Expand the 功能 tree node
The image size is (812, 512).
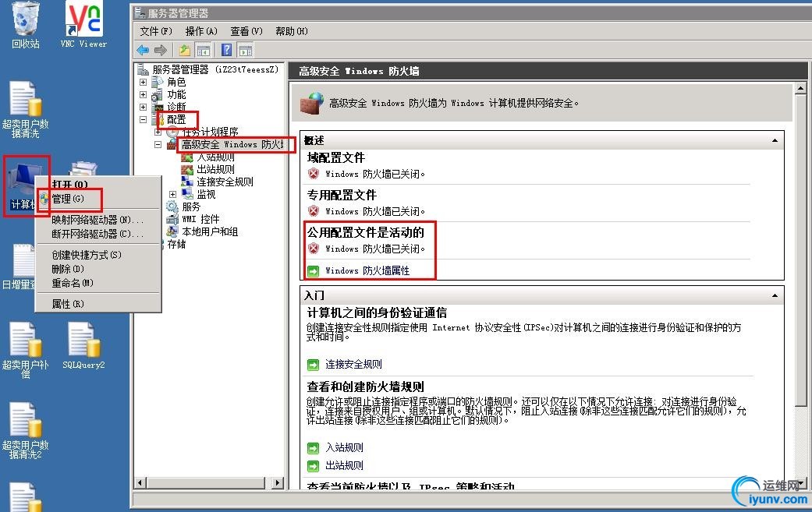143,94
